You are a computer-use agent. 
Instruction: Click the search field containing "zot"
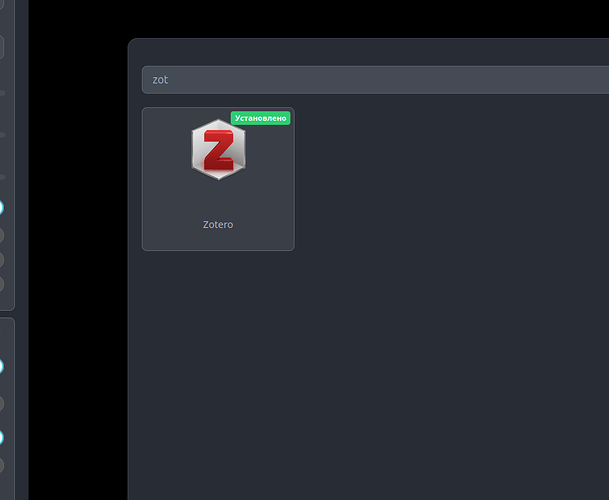pyautogui.click(x=375, y=80)
